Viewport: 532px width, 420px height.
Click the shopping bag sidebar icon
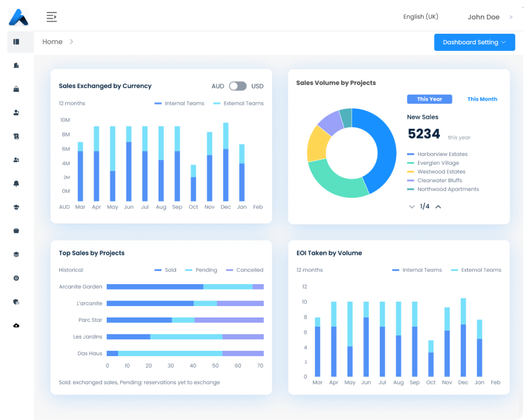[x=16, y=89]
